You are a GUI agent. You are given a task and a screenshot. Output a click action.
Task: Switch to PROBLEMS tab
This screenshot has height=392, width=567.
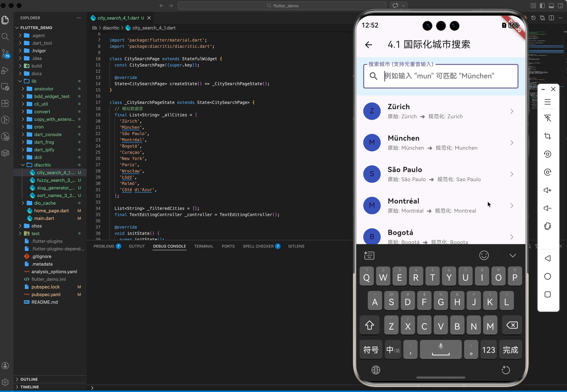click(x=107, y=246)
